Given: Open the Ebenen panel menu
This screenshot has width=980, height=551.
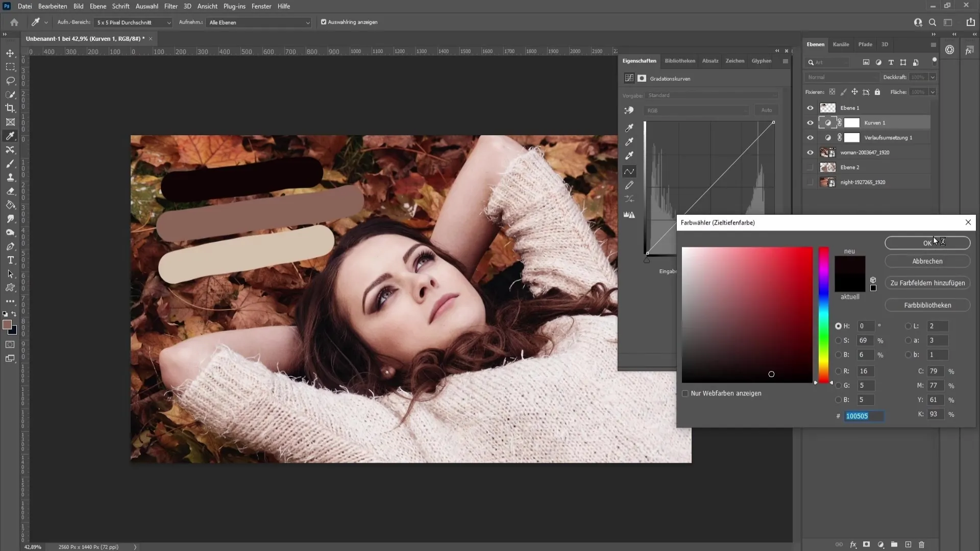Looking at the screenshot, I should click(934, 45).
